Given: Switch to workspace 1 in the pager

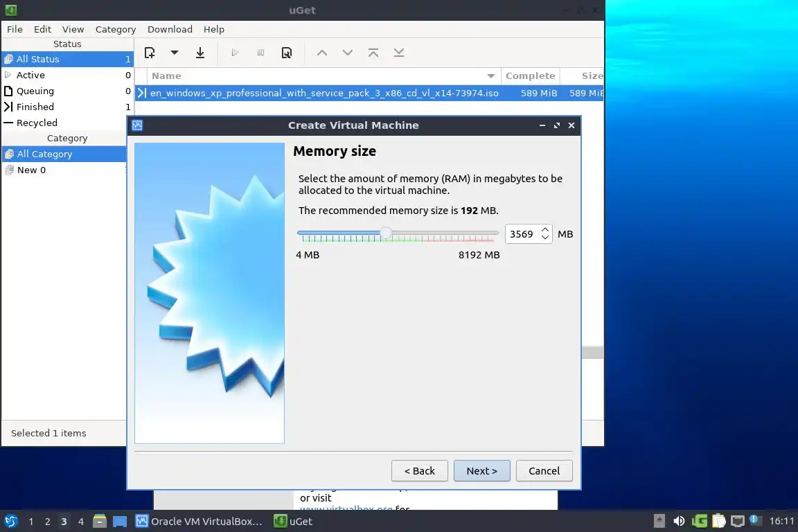Looking at the screenshot, I should [x=31, y=522].
